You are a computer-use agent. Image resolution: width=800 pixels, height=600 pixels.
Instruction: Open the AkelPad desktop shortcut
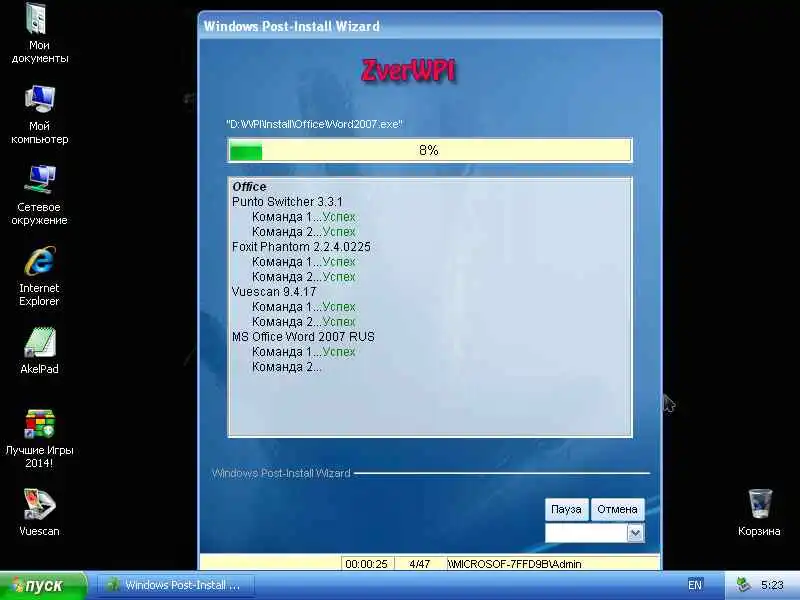coord(39,351)
